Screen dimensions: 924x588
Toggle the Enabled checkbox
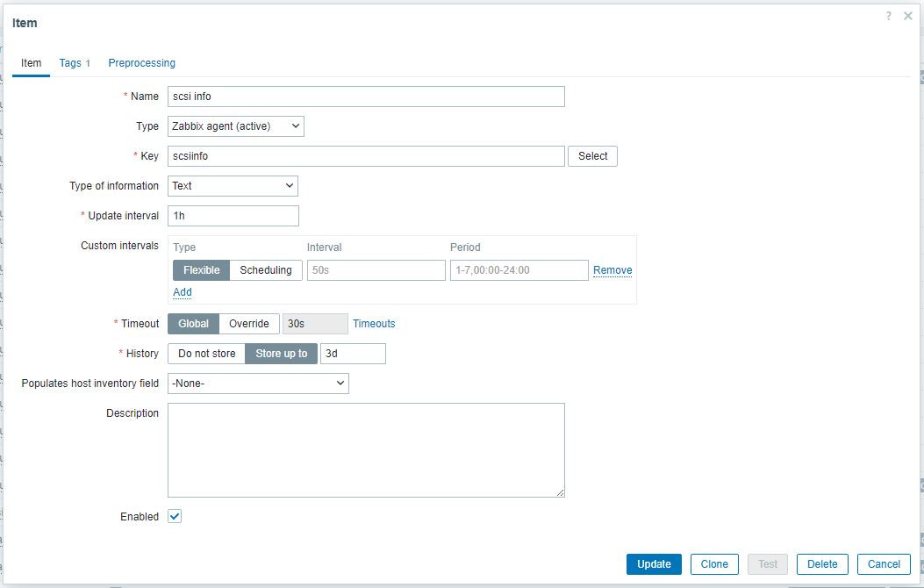click(x=175, y=517)
